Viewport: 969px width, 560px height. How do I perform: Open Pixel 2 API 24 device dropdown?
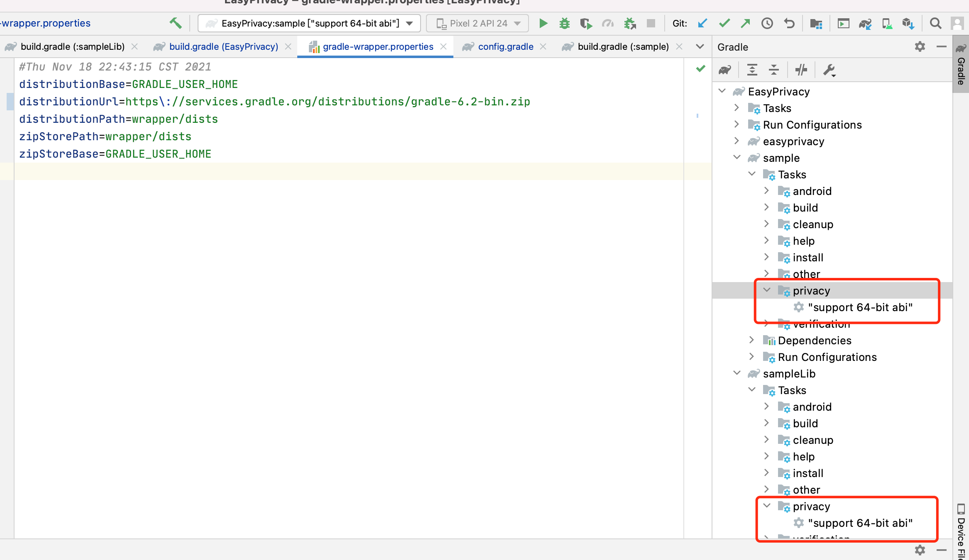pyautogui.click(x=477, y=23)
